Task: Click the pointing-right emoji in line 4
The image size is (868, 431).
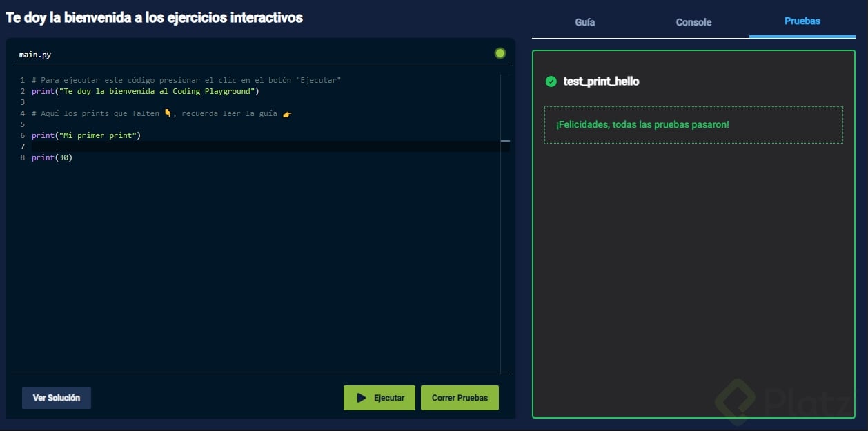Action: point(288,113)
